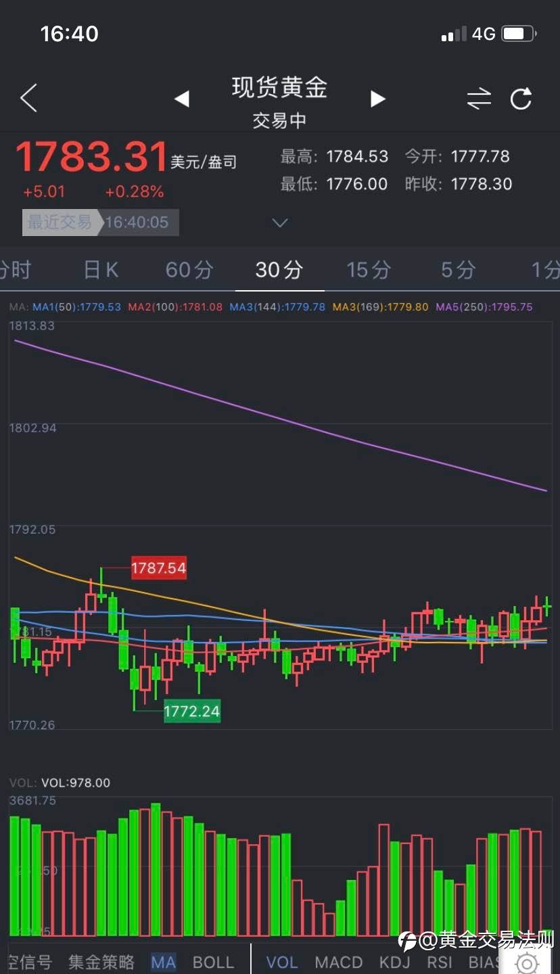Tap the swap arrows icon in header
The height and width of the screenshot is (974, 560).
[x=479, y=99]
